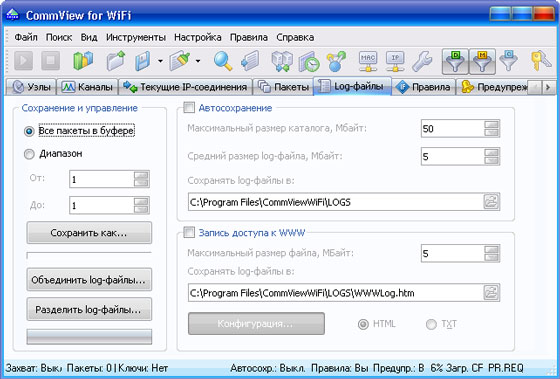The image size is (560, 379).
Task: Switch to the Пакеты tab
Action: pos(283,87)
